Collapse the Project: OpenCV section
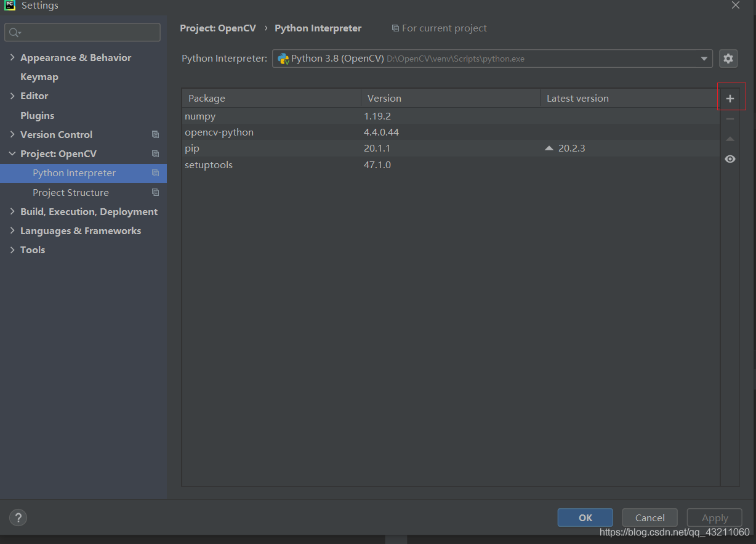The width and height of the screenshot is (756, 544). [12, 154]
